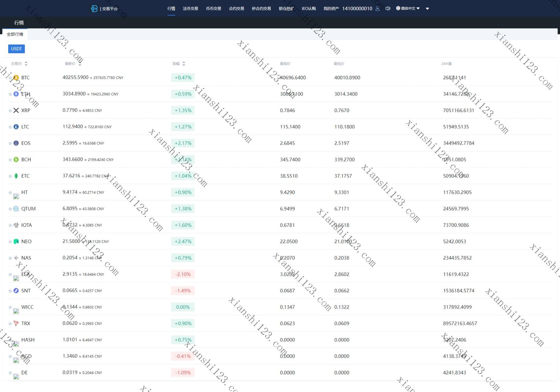560x392 pixels.
Task: Click the ETH coin icon
Action: [16, 94]
